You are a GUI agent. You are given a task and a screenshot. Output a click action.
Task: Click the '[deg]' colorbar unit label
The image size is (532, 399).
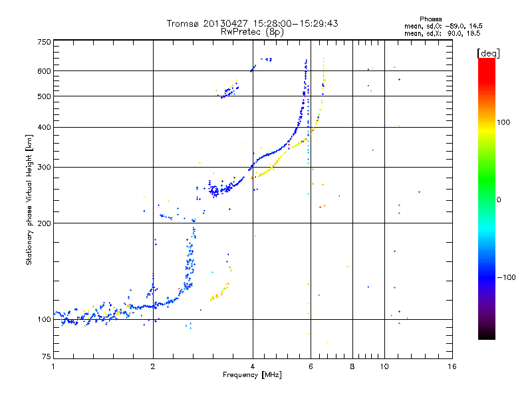click(488, 53)
